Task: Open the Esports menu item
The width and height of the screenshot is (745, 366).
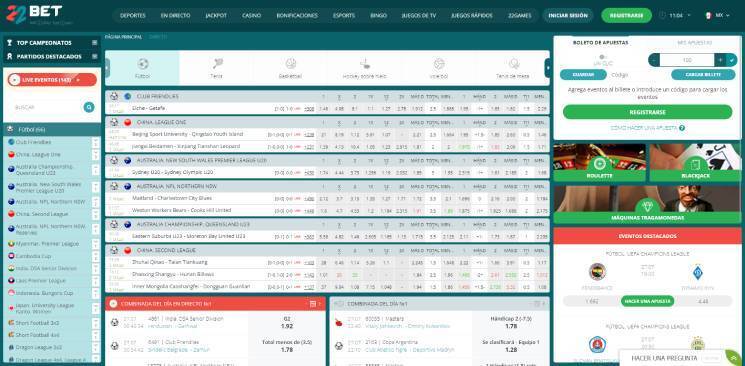Action: (344, 15)
